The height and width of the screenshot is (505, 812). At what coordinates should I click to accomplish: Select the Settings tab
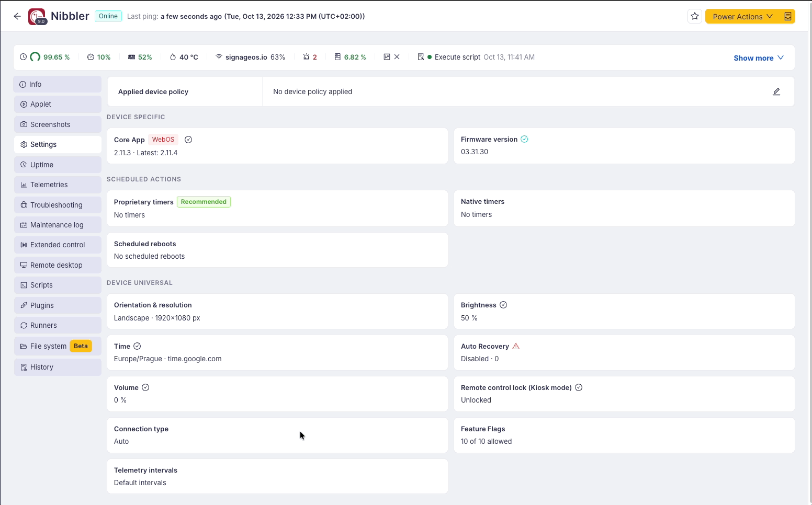click(x=58, y=144)
